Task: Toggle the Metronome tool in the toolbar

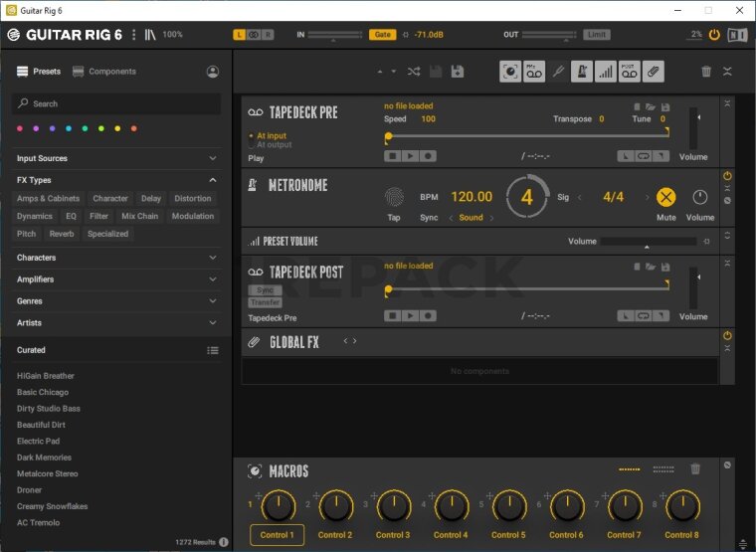Action: point(581,72)
